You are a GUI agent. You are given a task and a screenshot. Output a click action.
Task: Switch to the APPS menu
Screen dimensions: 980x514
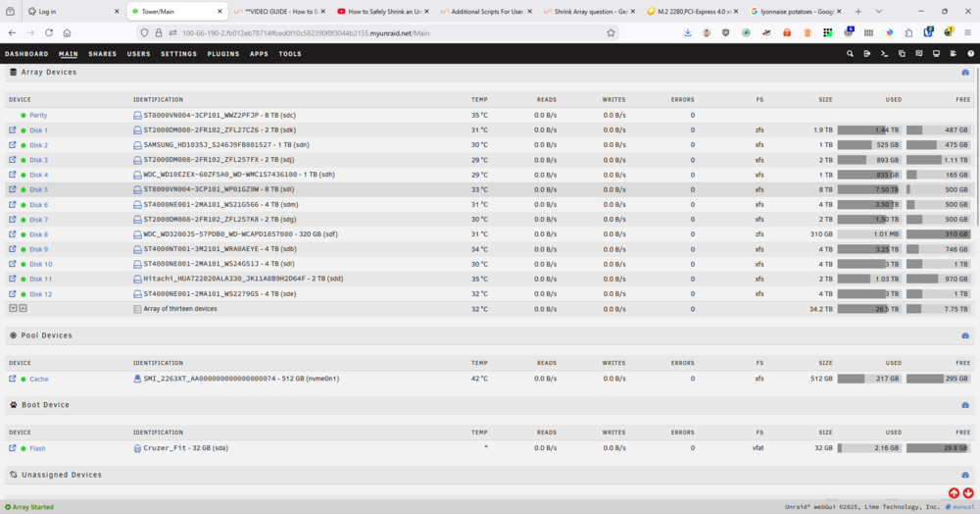(x=259, y=54)
